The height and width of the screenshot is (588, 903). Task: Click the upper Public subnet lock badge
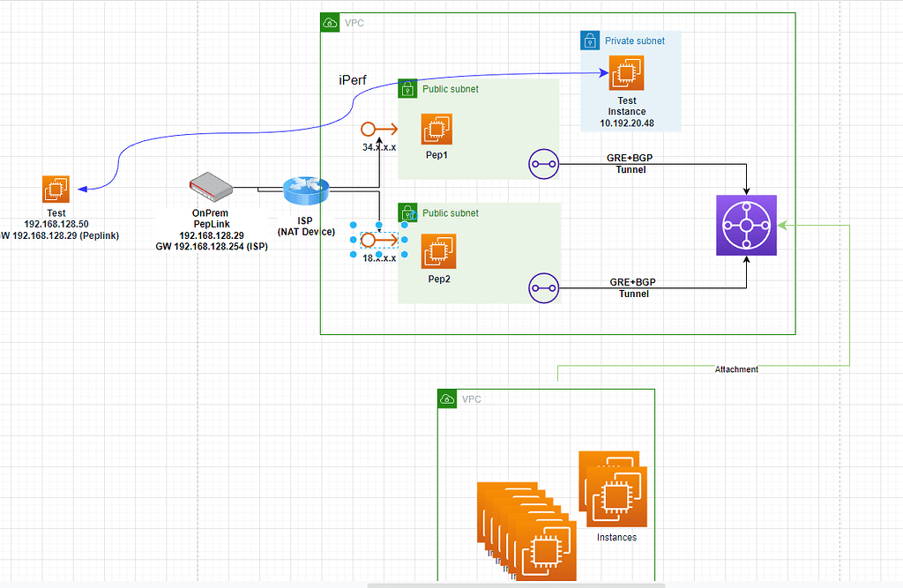pyautogui.click(x=407, y=88)
